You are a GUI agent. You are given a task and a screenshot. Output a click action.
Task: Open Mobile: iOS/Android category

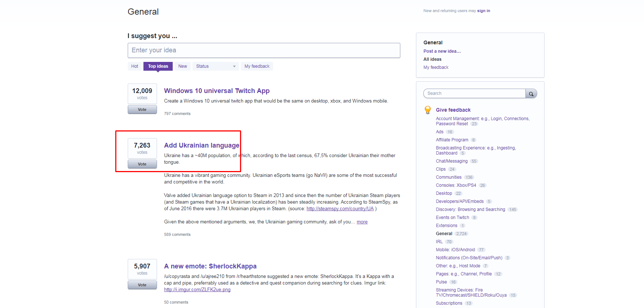455,250
